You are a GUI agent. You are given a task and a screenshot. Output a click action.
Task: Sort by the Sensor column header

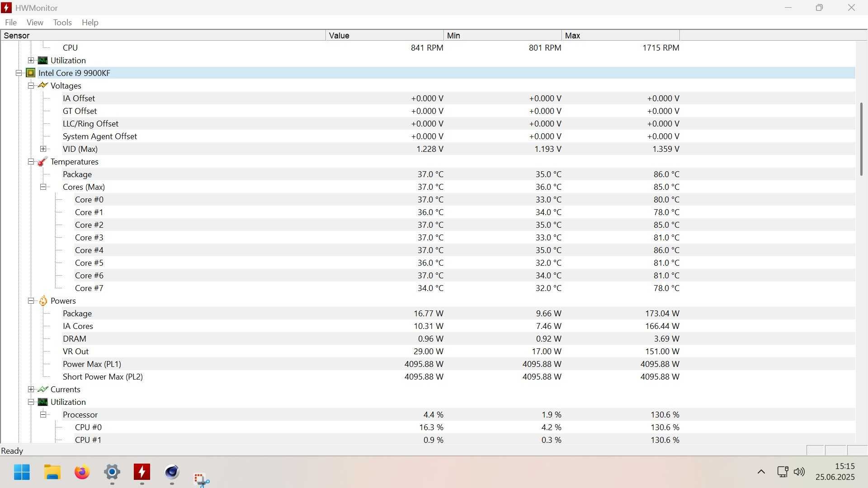pyautogui.click(x=163, y=35)
